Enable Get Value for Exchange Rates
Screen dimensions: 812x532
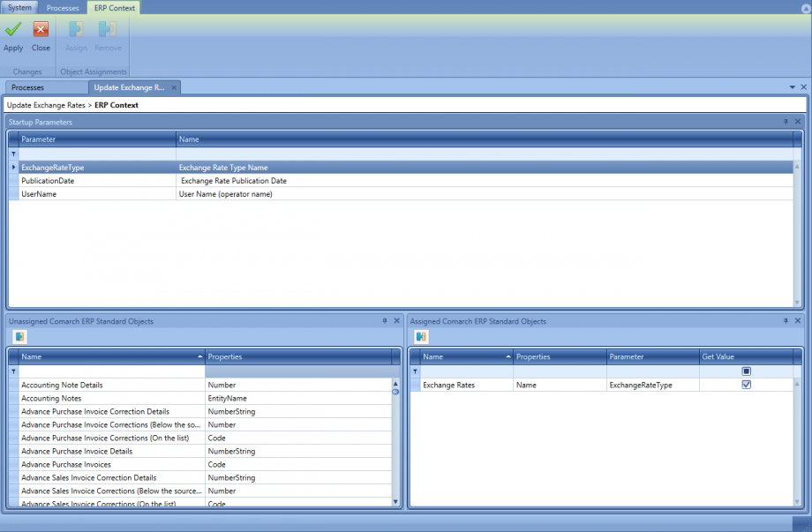coord(747,384)
